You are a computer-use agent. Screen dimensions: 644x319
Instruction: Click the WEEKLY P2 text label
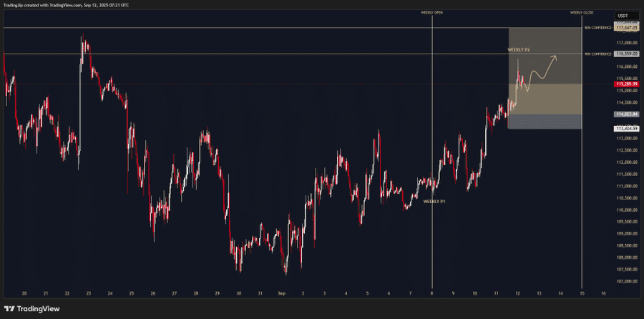click(x=518, y=49)
